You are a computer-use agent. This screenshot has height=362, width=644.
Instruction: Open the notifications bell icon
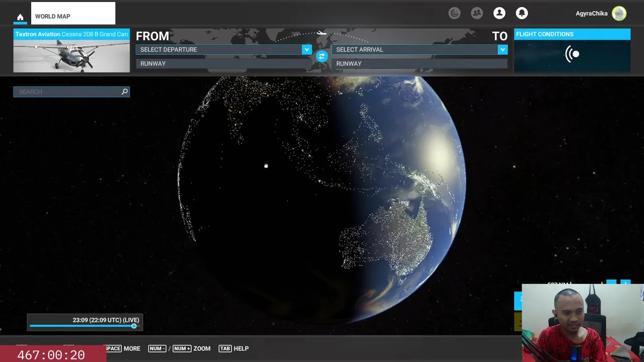pos(522,13)
